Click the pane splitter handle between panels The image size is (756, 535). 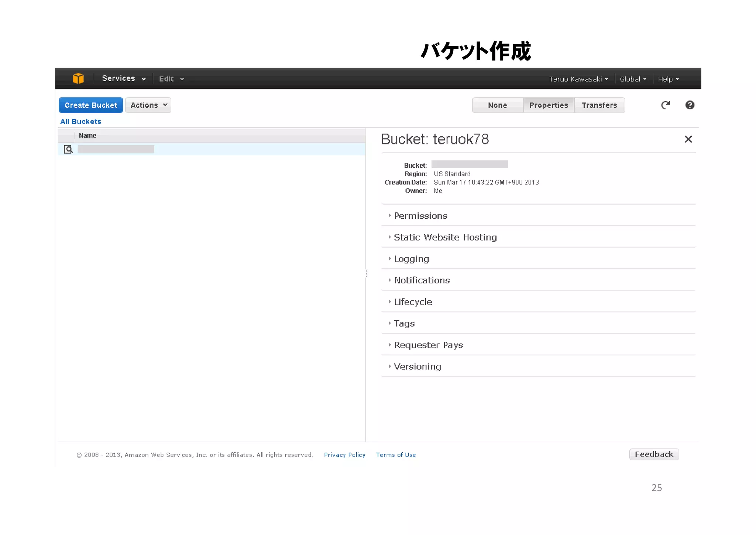(x=366, y=274)
